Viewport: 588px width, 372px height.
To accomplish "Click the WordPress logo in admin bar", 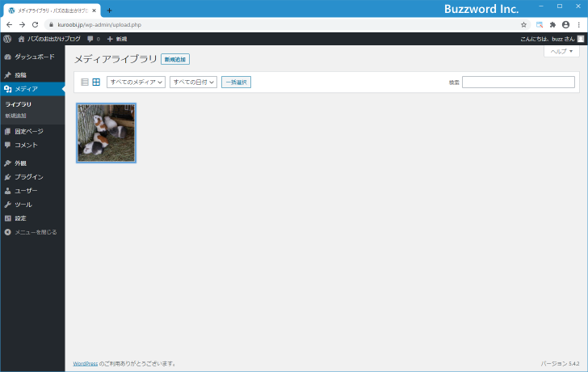I will [7, 38].
